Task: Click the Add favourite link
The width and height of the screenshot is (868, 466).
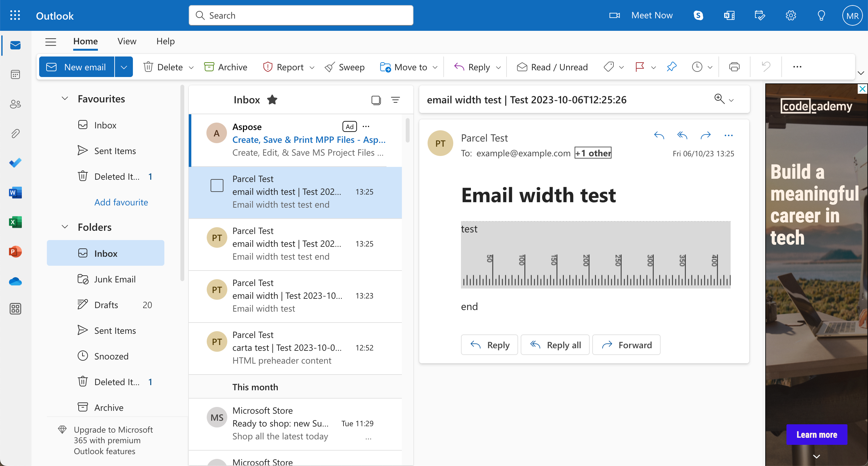Action: tap(121, 202)
